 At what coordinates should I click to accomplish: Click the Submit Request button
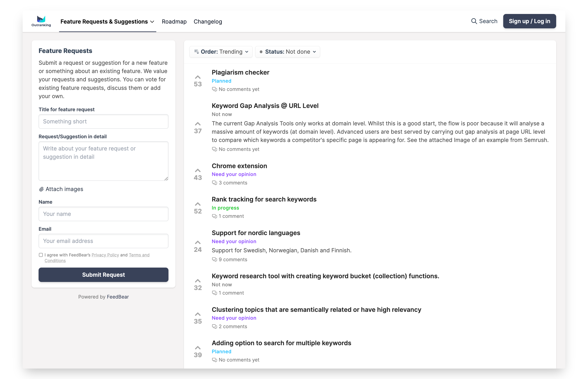103,275
